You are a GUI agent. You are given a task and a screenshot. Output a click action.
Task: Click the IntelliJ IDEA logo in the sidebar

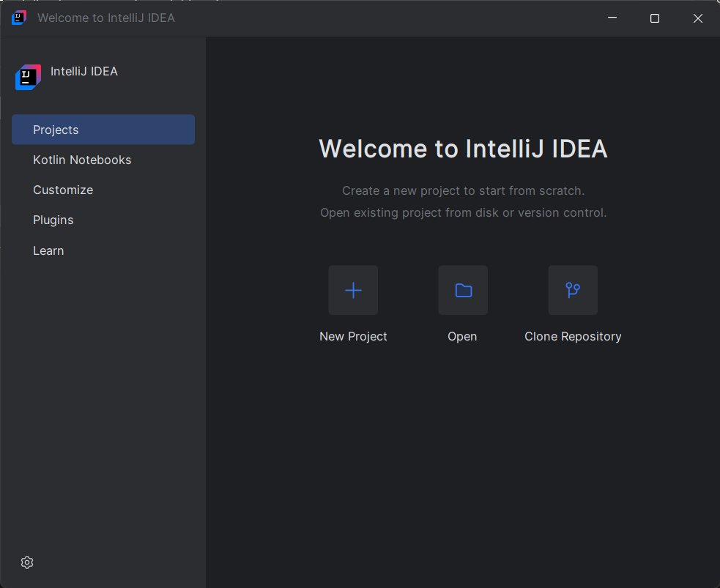[x=27, y=77]
